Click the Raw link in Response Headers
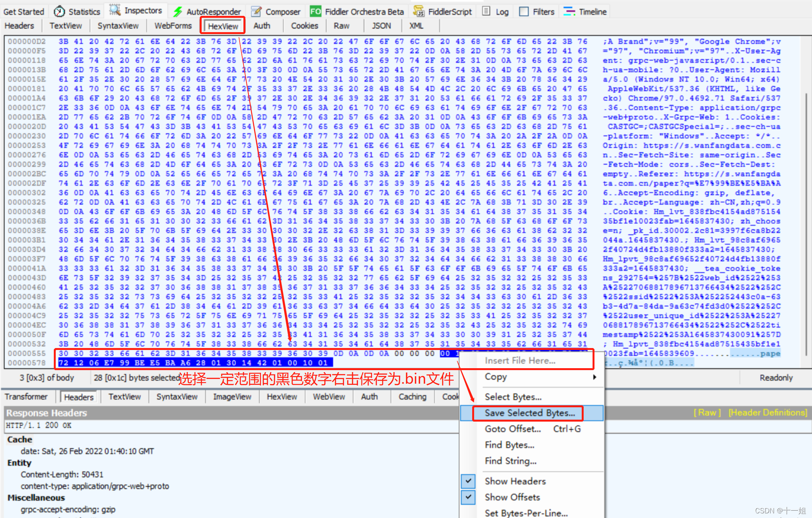 [707, 413]
